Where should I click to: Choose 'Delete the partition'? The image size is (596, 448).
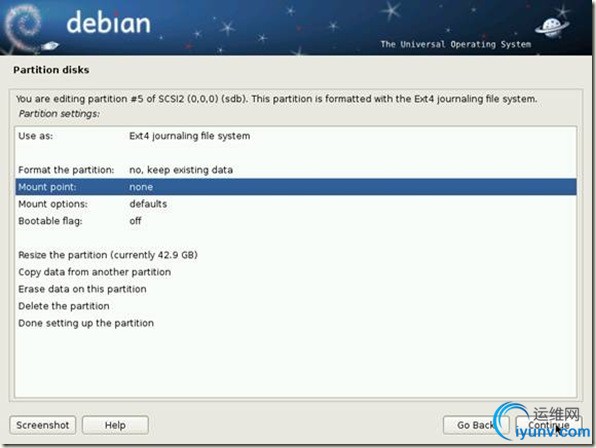click(296, 306)
